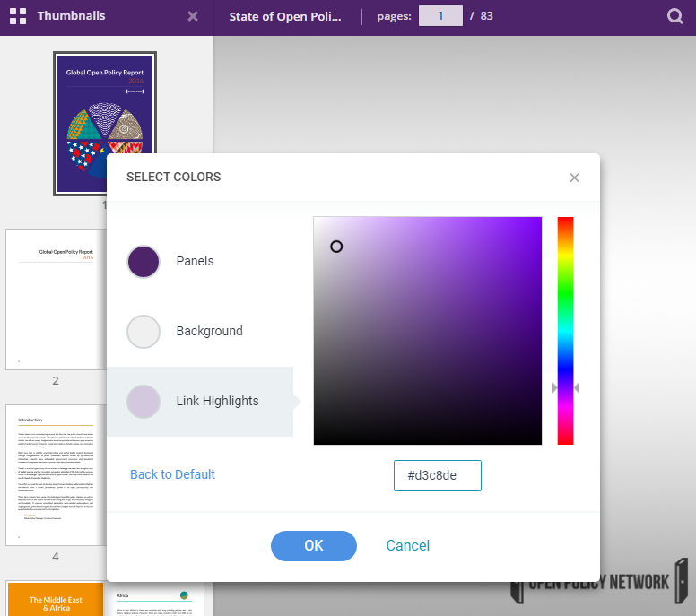Select the Background color swatch
696x616 pixels.
[x=144, y=332]
